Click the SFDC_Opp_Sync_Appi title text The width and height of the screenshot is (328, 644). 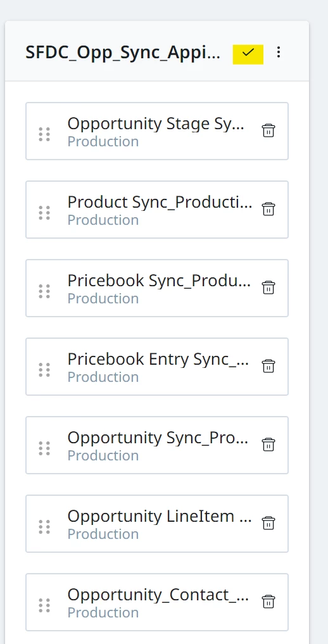point(123,53)
